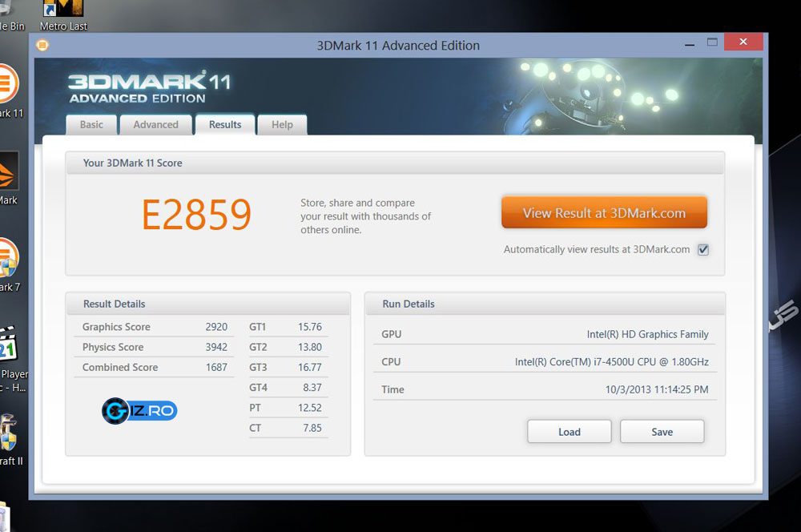This screenshot has height=532, width=801.
Task: Toggle Automatically view results at 3DMark.com checkbox
Action: [x=703, y=249]
